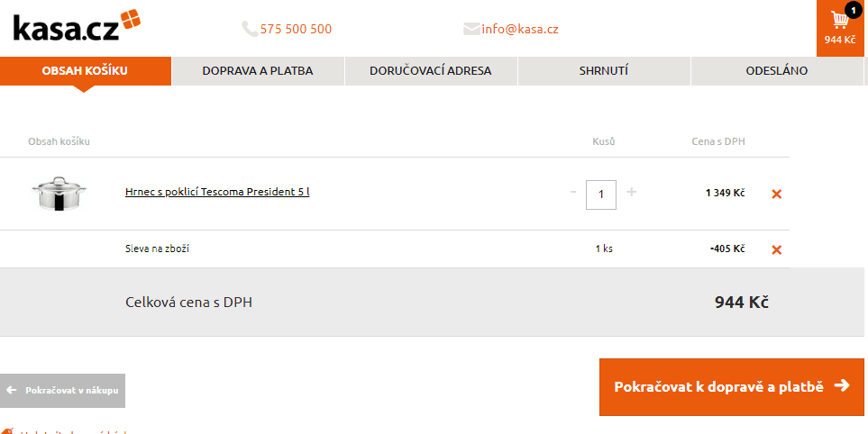Open the Hrnec s poklicí Tescoma President link

pos(217,192)
